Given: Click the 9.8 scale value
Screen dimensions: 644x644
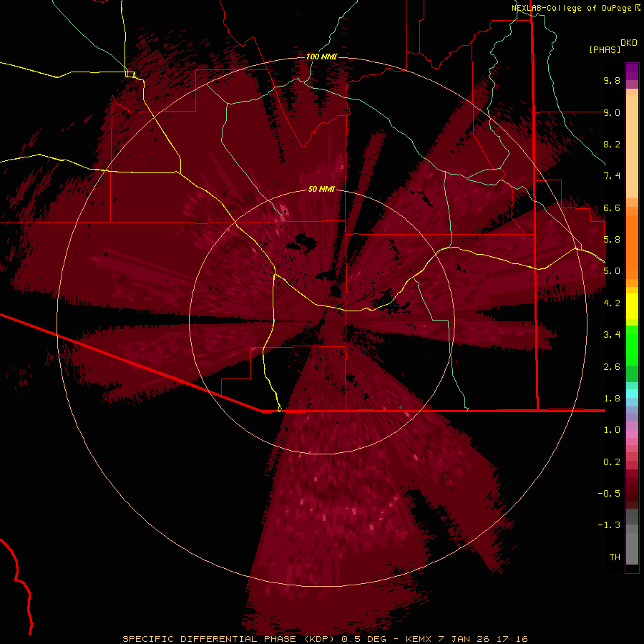Looking at the screenshot, I should click(612, 80).
